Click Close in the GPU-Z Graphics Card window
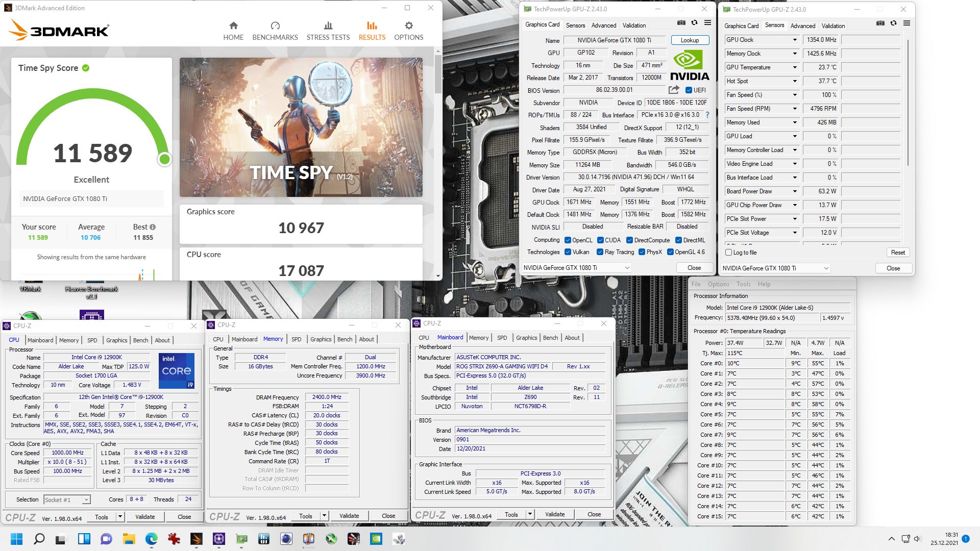 694,268
